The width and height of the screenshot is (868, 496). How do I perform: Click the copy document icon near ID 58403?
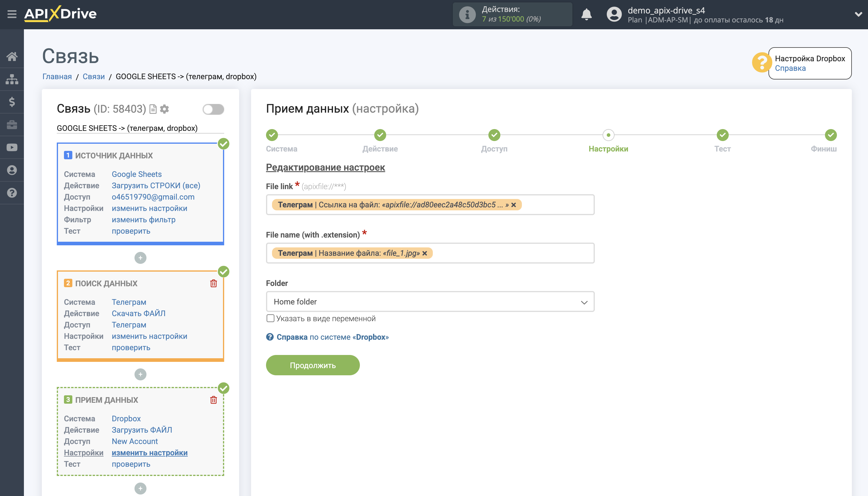tap(153, 109)
